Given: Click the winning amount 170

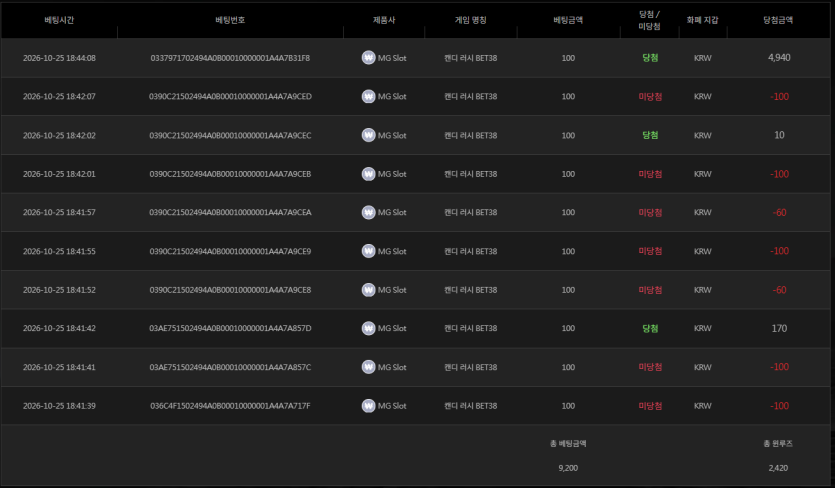Looking at the screenshot, I should [779, 328].
